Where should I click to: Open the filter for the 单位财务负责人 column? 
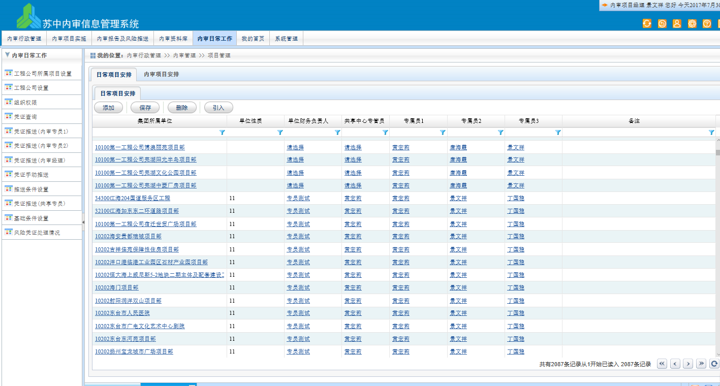click(x=338, y=132)
